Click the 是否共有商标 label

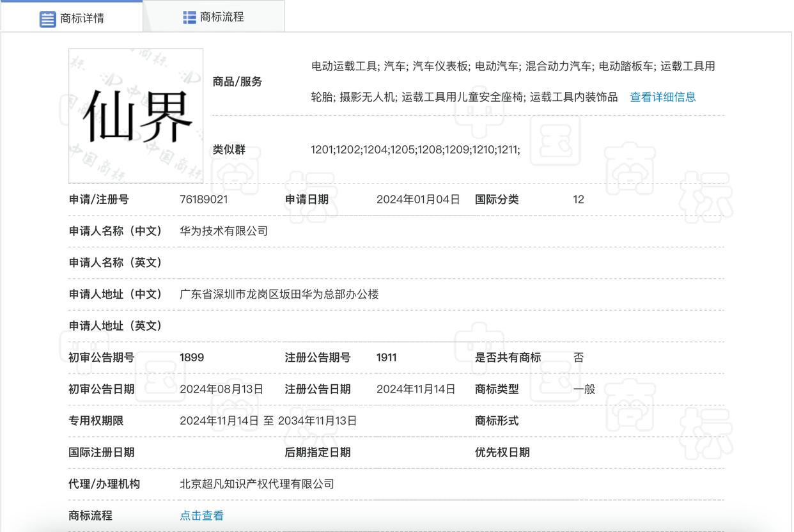508,357
